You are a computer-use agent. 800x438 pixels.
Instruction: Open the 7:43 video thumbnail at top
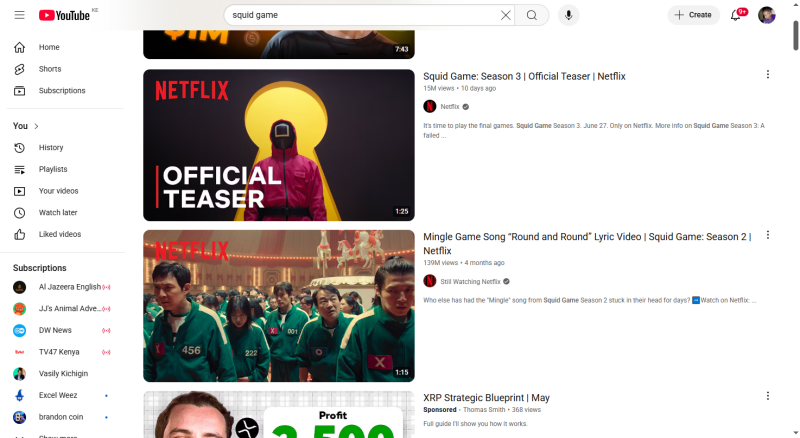click(279, 44)
